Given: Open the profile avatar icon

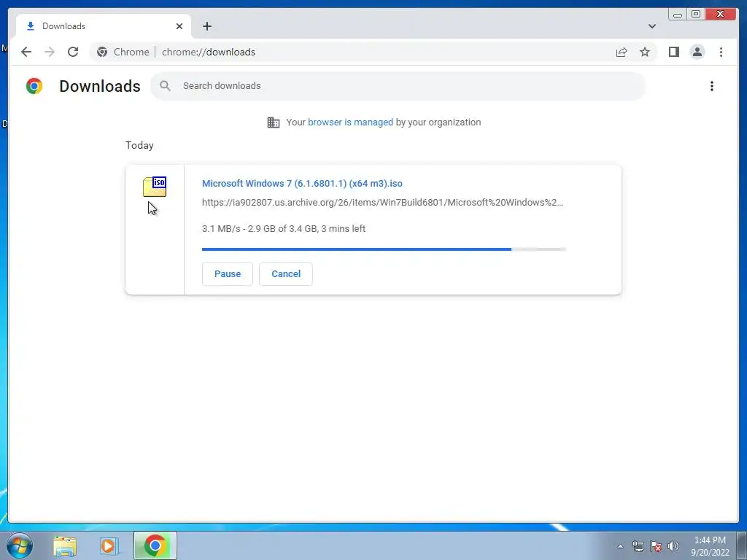Looking at the screenshot, I should [697, 52].
